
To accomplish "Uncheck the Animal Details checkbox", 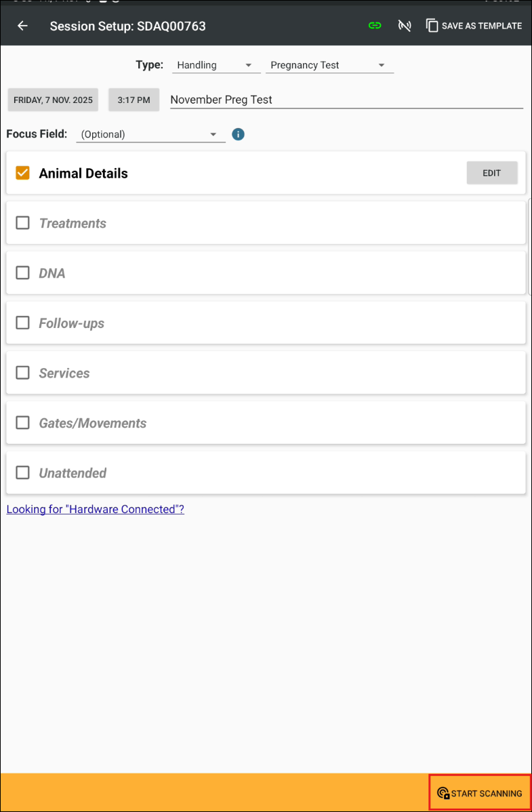I will [23, 173].
